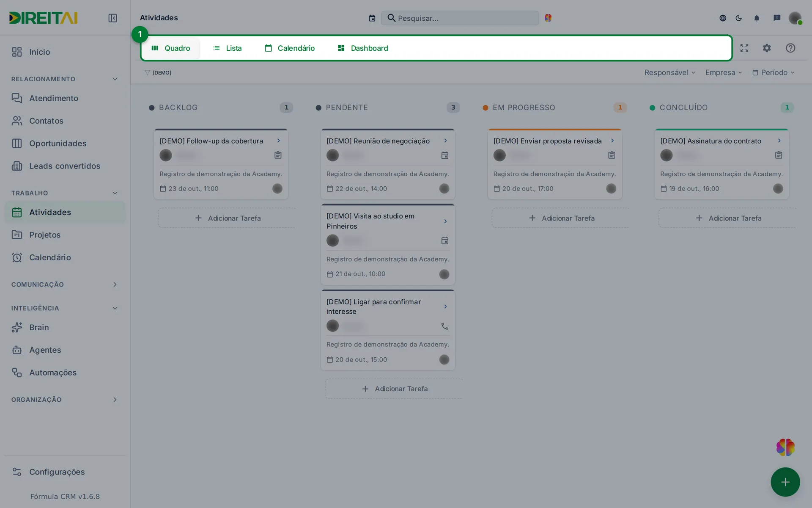Screen dimensions: 812x508
Task: Open Atividades in sidebar
Action: pyautogui.click(x=65, y=212)
